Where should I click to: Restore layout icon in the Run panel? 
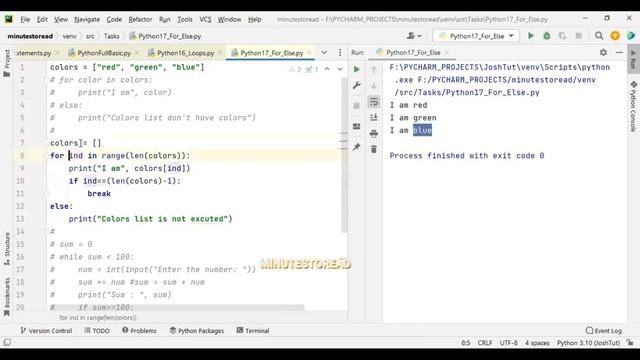coord(357,127)
